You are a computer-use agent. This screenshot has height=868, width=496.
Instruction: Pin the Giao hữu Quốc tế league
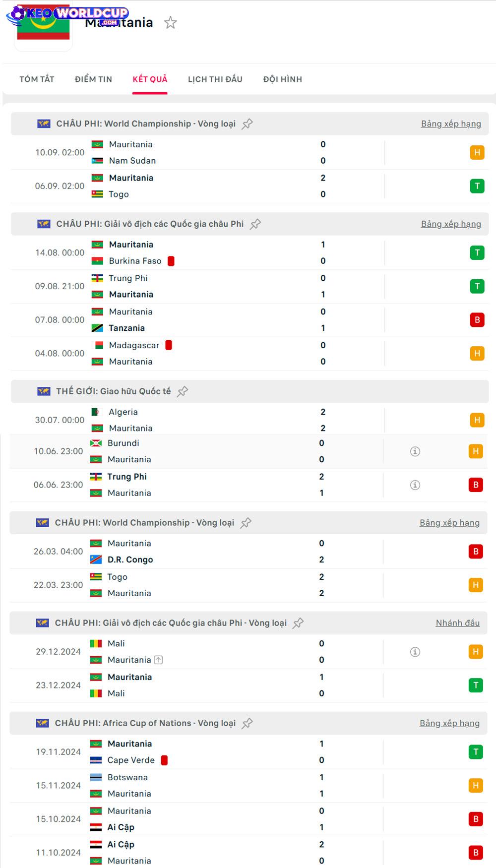tap(183, 391)
